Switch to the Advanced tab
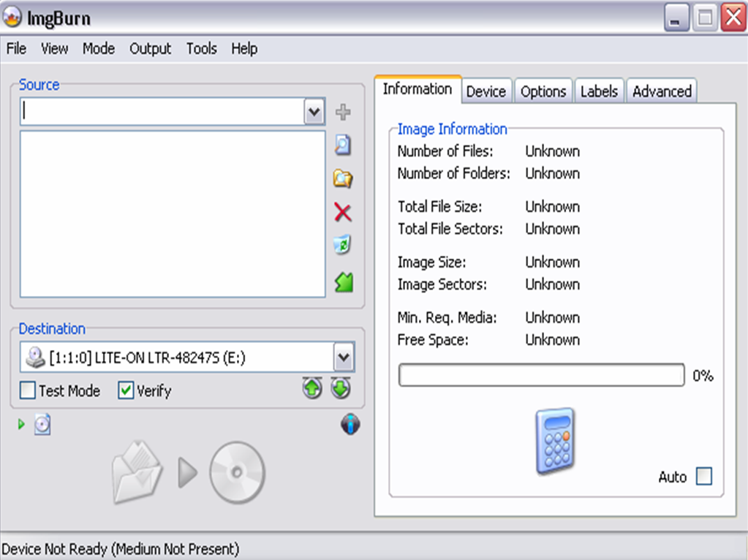The height and width of the screenshot is (560, 748). [662, 91]
